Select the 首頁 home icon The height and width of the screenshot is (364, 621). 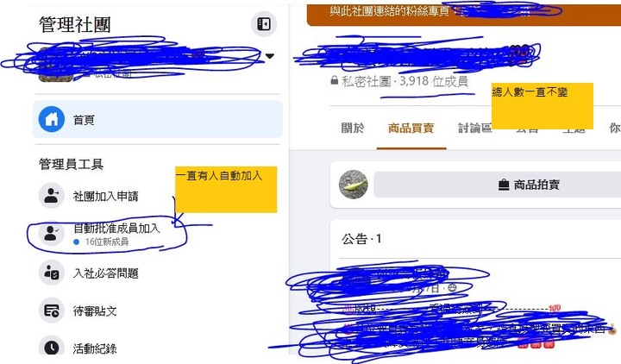pos(52,119)
